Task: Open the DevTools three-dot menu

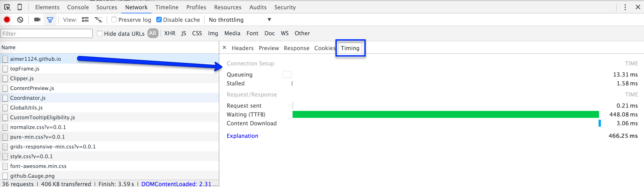Action: click(x=625, y=7)
